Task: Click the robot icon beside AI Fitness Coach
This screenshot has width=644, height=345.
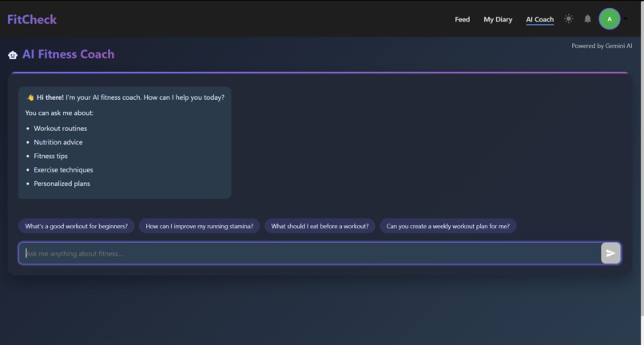Action: [13, 54]
